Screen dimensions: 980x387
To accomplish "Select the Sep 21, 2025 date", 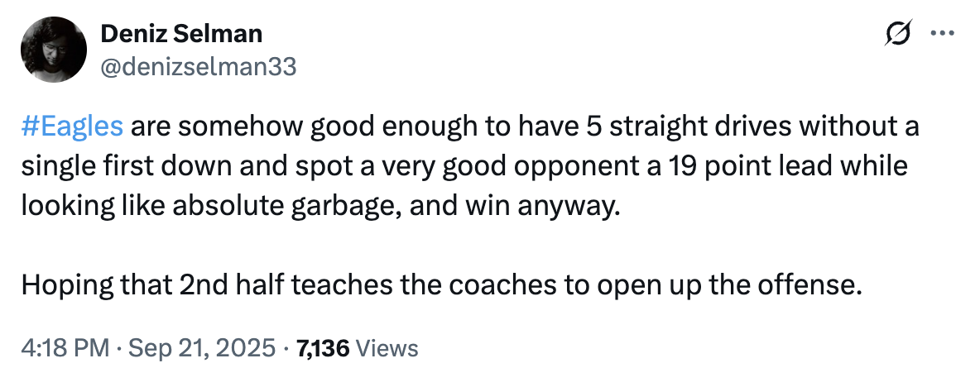I will [x=201, y=347].
